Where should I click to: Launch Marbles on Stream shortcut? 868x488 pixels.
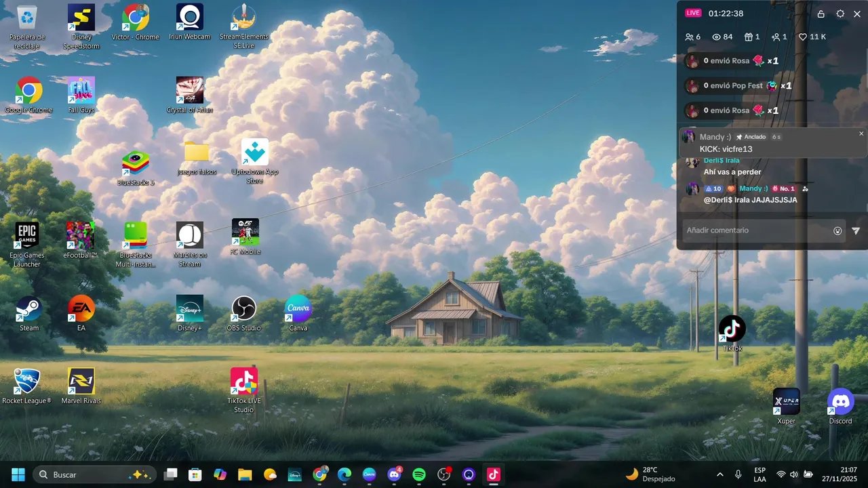click(x=190, y=245)
